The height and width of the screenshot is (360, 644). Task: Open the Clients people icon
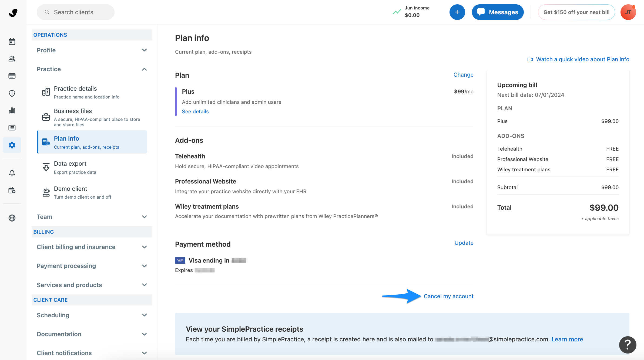(x=12, y=59)
